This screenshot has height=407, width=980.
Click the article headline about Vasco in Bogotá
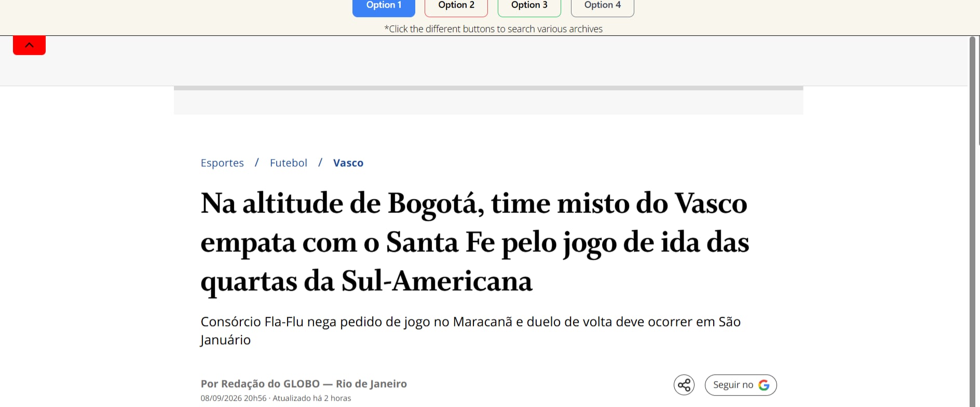click(x=475, y=242)
